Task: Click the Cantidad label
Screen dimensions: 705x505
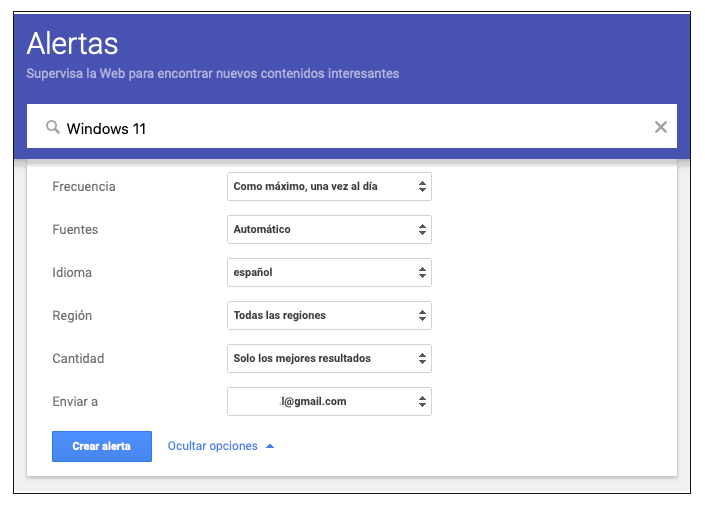Action: pyautogui.click(x=78, y=359)
